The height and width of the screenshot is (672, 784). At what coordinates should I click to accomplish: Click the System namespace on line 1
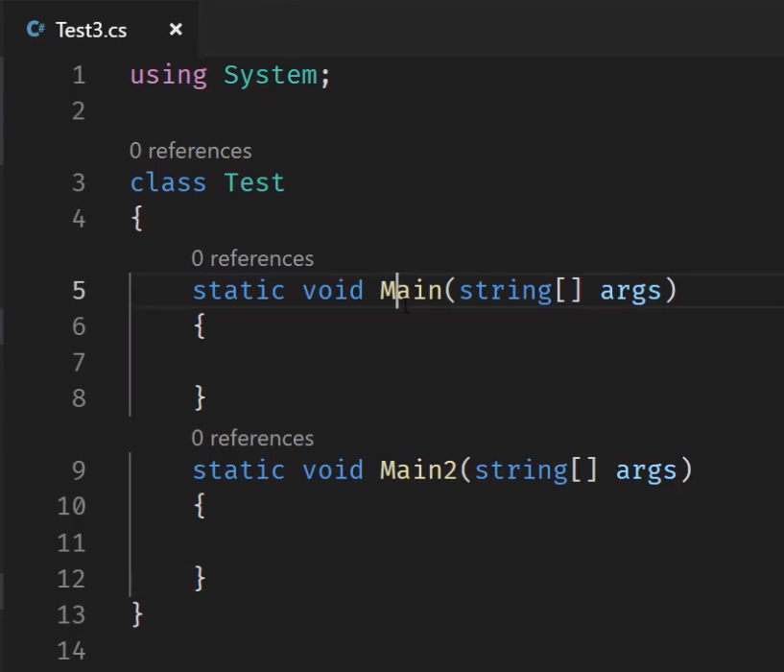pos(271,75)
